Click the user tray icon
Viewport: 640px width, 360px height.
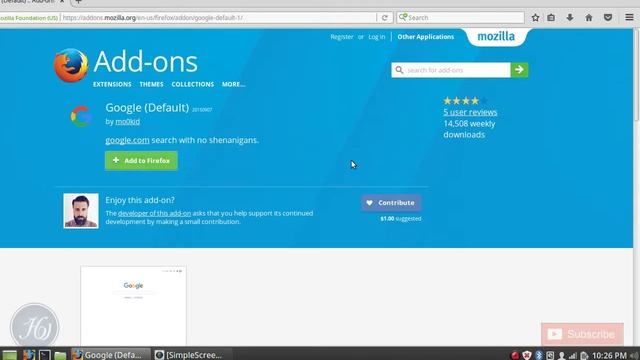click(x=562, y=355)
